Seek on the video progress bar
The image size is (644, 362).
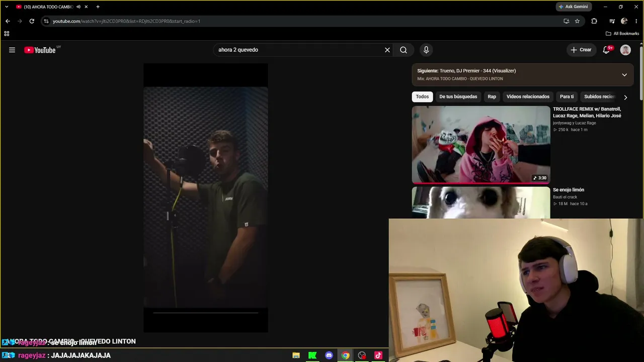[206, 313]
